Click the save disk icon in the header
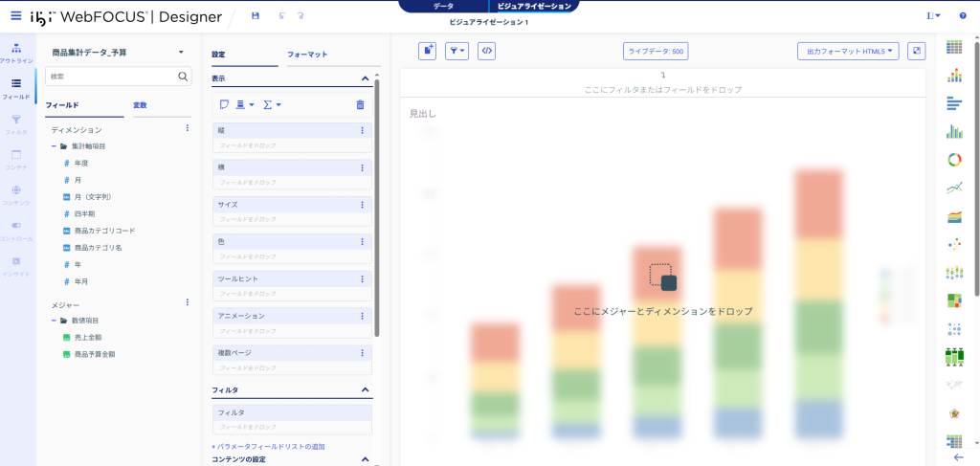This screenshot has width=980, height=466. click(254, 16)
